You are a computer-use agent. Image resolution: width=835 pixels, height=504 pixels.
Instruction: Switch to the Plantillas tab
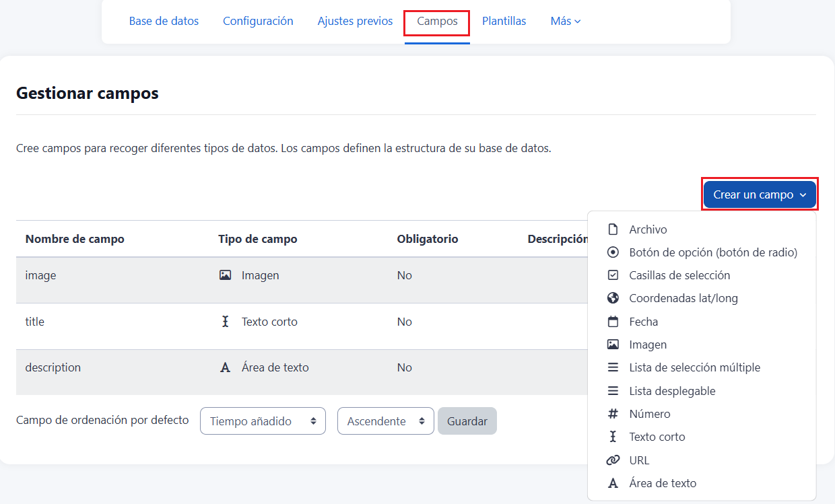point(504,21)
